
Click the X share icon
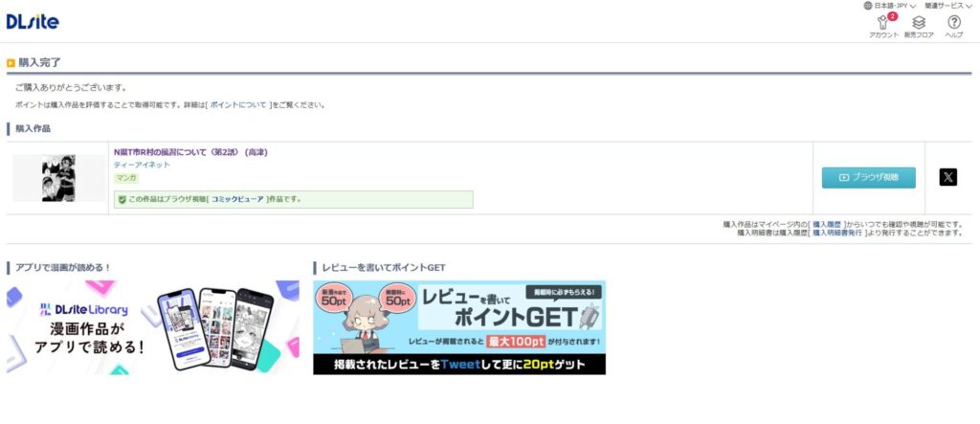point(947,178)
